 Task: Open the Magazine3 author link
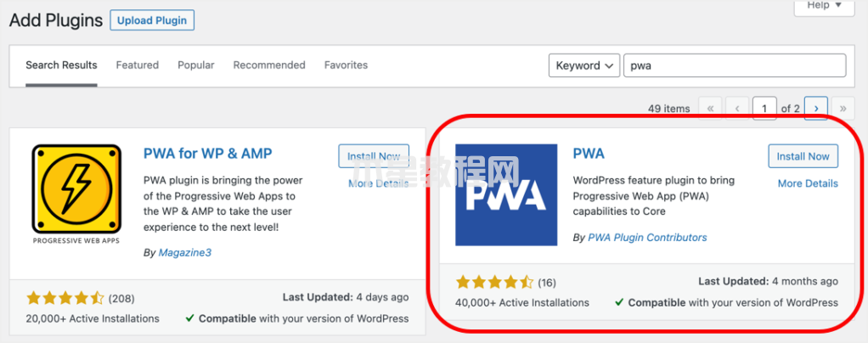(x=185, y=253)
